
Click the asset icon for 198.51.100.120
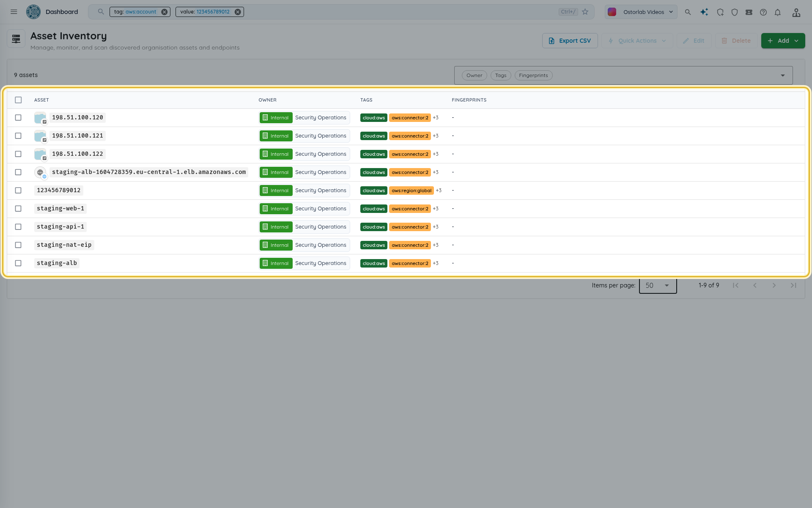tap(40, 118)
